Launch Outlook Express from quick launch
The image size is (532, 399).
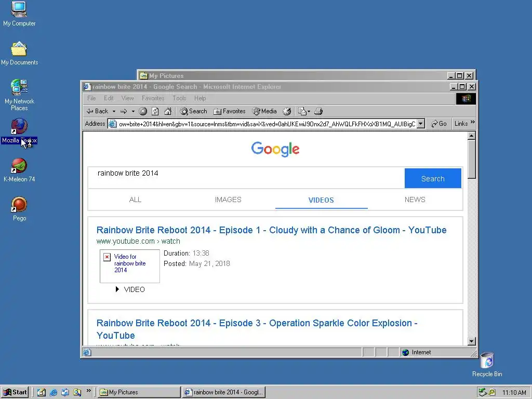pyautogui.click(x=65, y=393)
